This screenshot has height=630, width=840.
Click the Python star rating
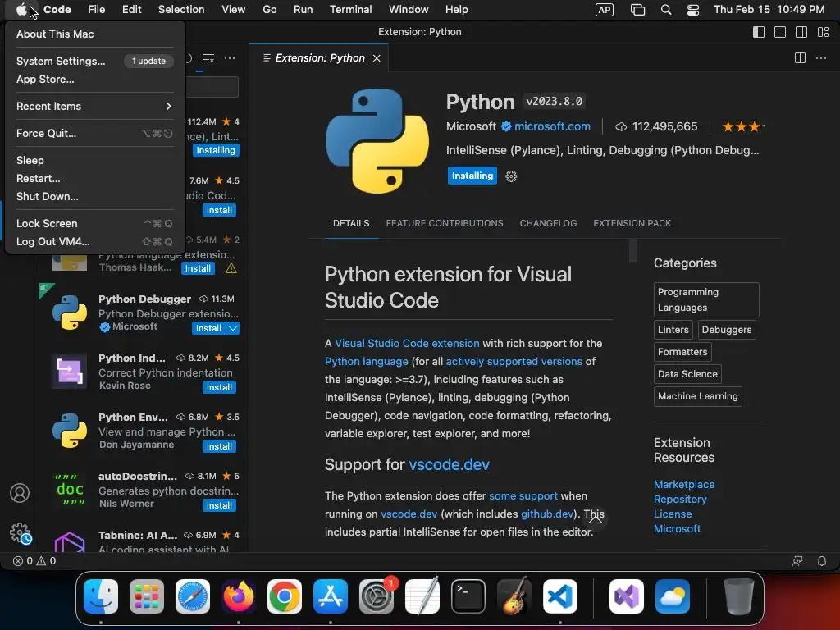pos(742,127)
